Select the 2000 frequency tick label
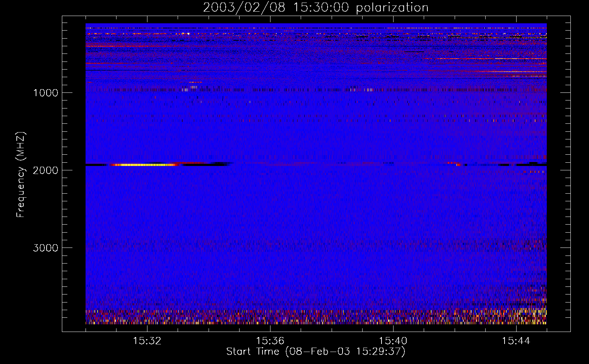This screenshot has height=364, width=589. tap(46, 170)
